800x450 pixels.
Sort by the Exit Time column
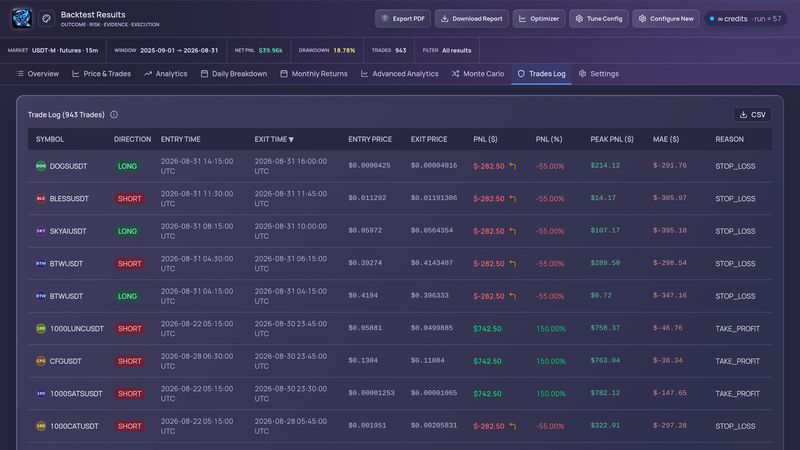pos(274,139)
